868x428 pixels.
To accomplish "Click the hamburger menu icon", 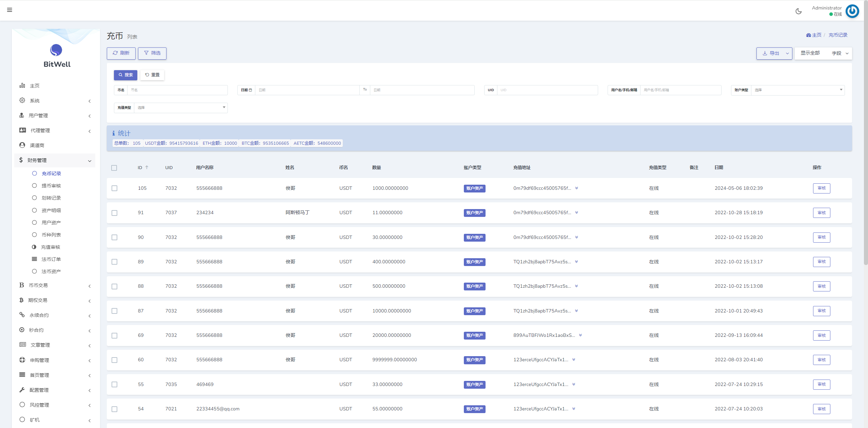I will tap(9, 10).
